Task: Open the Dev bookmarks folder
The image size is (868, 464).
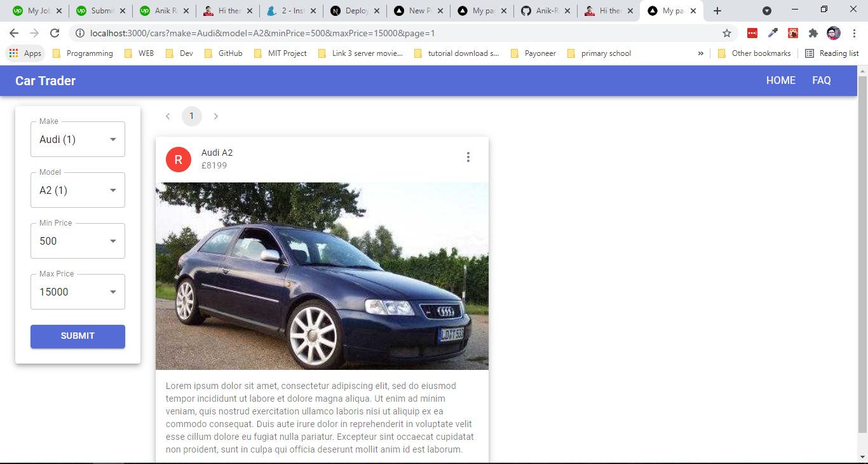Action: click(179, 53)
